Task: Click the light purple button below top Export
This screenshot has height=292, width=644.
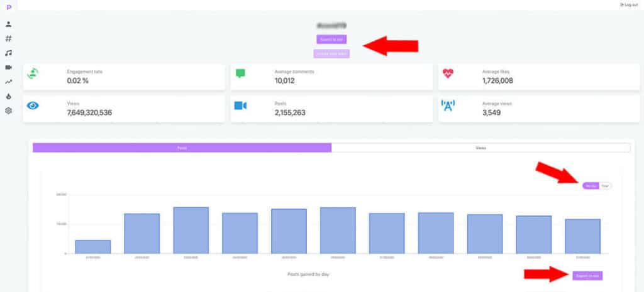Action: [x=331, y=53]
